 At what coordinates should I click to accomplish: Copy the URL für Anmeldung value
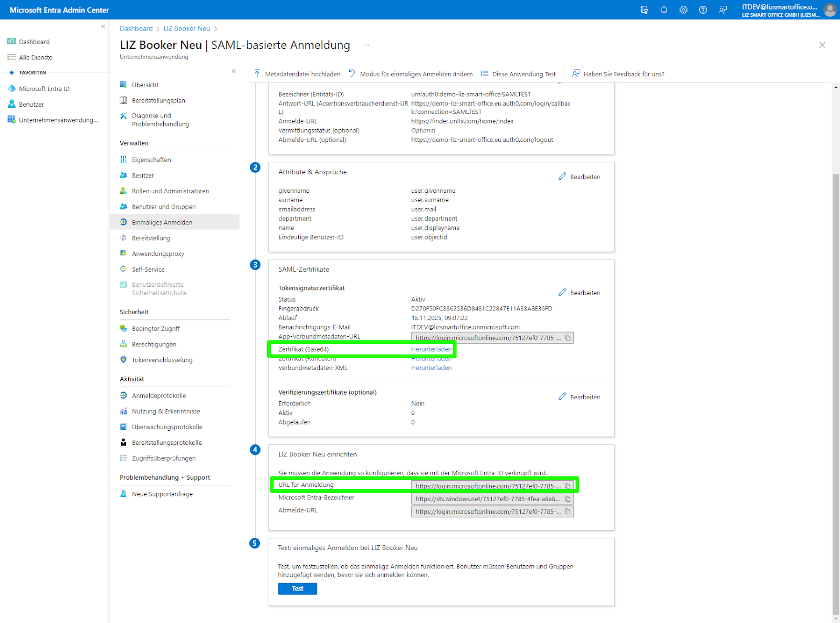(568, 486)
